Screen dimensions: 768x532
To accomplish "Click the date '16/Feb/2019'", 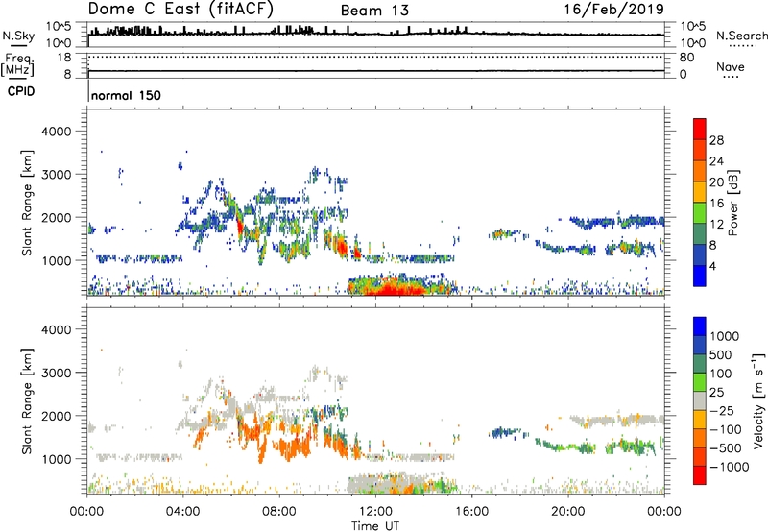I will click(613, 9).
